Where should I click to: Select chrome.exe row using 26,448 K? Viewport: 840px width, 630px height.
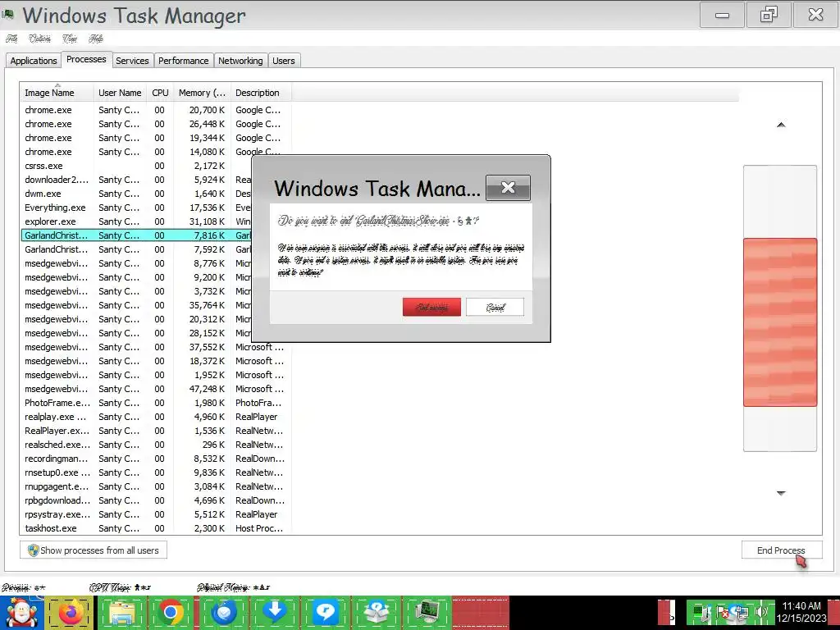(x=155, y=124)
